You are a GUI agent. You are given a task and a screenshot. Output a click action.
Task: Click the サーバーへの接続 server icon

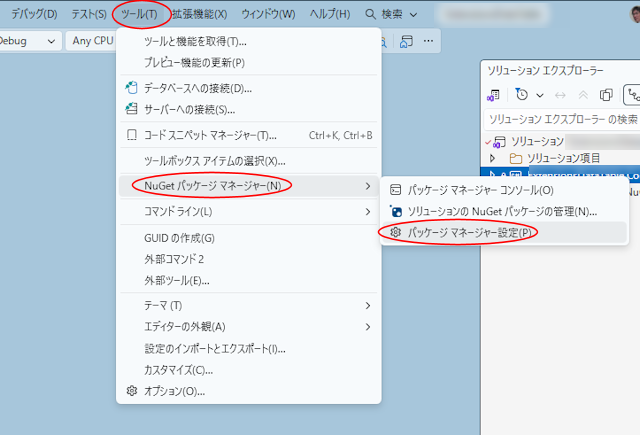(x=131, y=109)
